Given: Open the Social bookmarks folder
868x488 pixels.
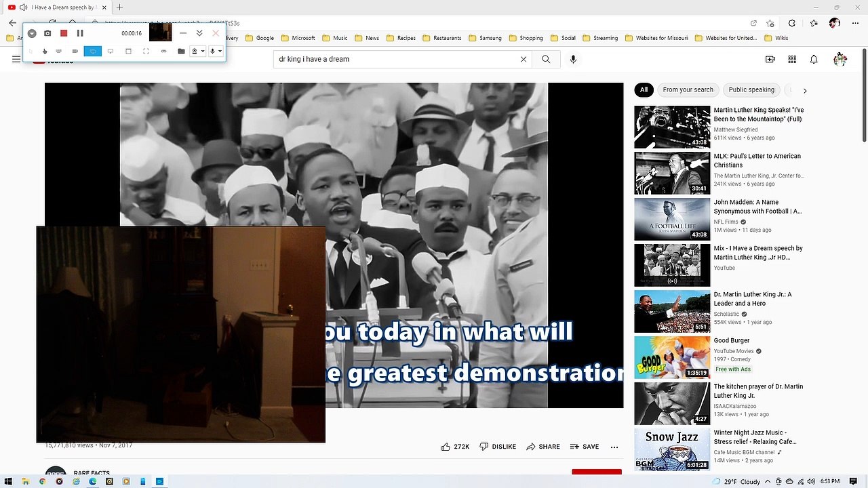Looking at the screenshot, I should point(563,38).
